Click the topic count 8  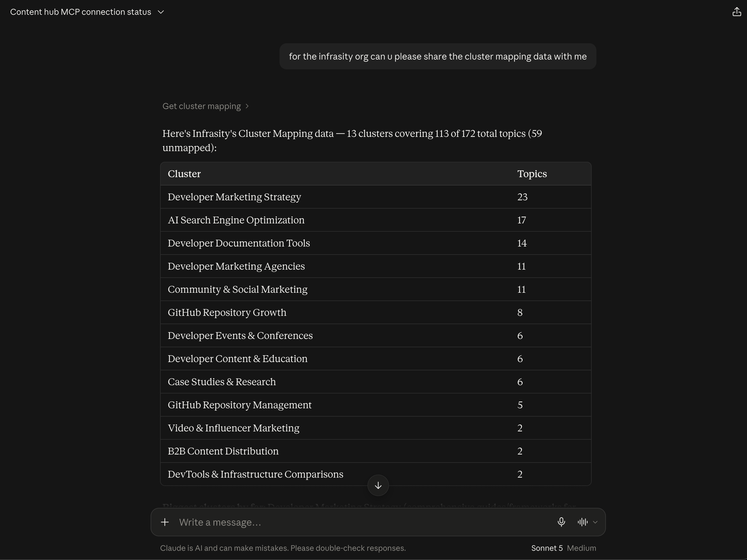coord(520,313)
